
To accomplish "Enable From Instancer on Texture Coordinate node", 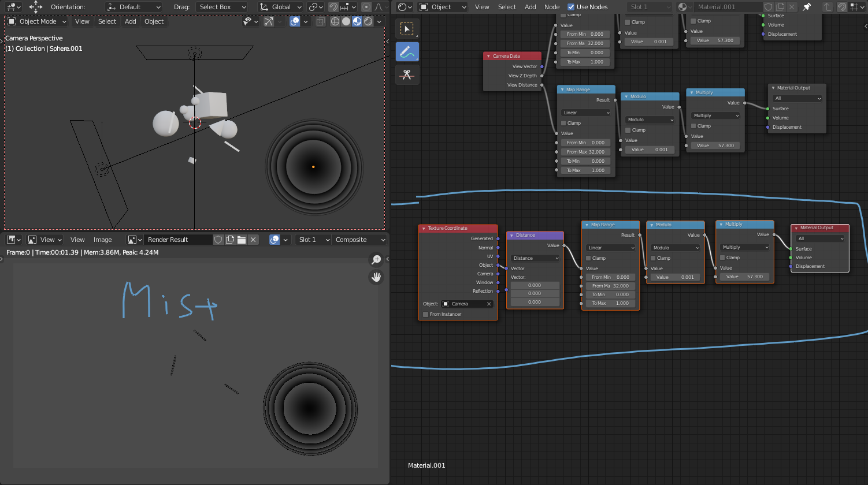I will (426, 314).
